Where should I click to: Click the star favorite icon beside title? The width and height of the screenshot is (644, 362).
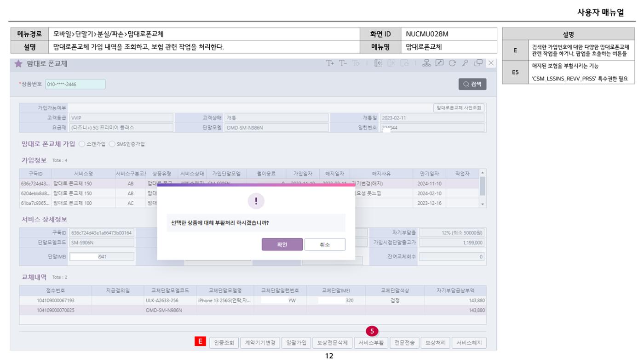(x=18, y=64)
